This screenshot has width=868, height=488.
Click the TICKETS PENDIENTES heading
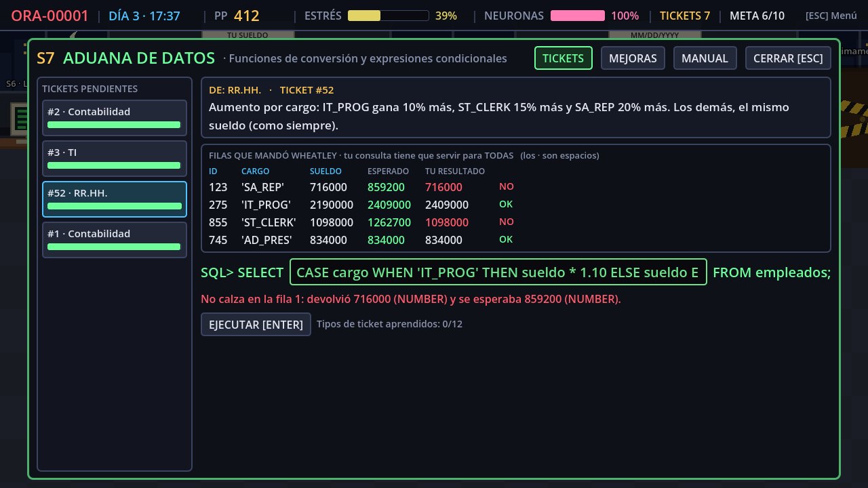click(x=90, y=89)
